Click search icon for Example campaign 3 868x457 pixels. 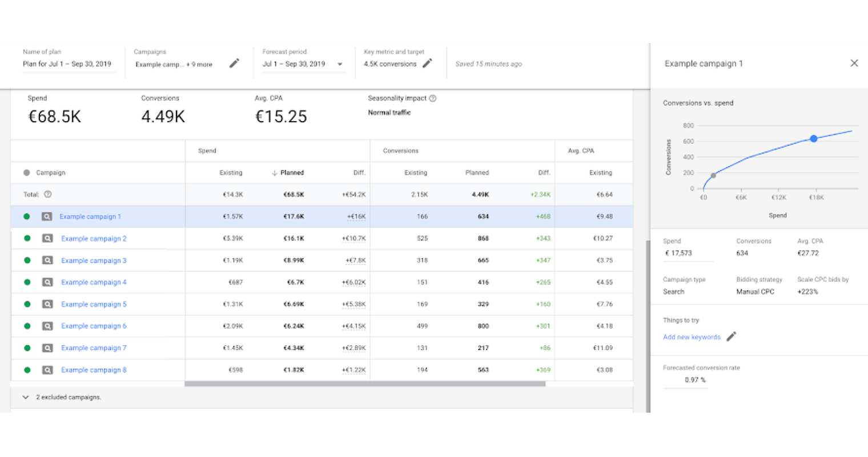click(x=47, y=260)
